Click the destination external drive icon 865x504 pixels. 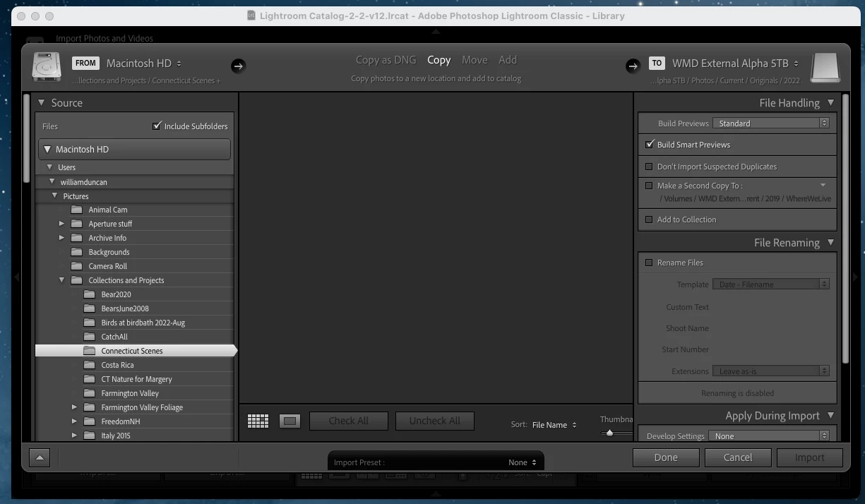(x=824, y=68)
